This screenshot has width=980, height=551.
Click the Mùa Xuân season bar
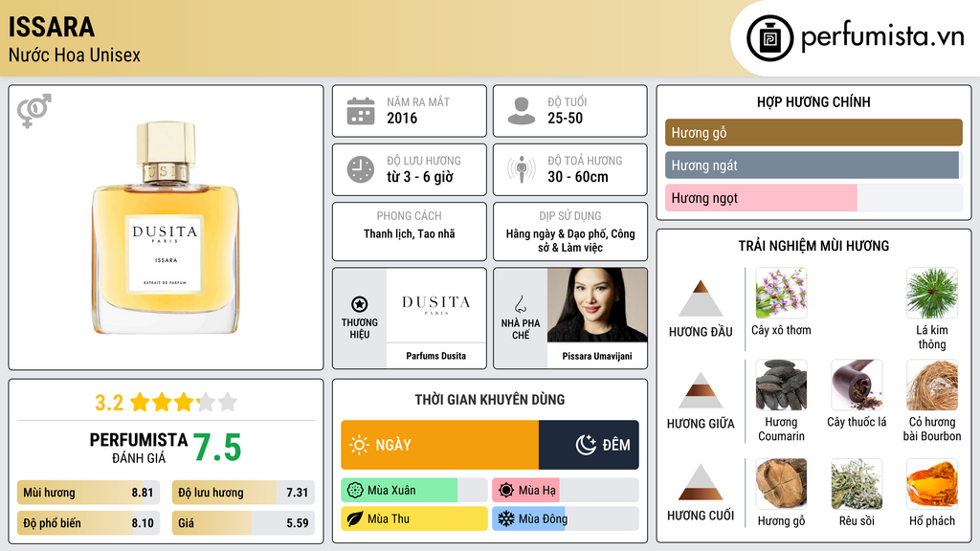(413, 491)
